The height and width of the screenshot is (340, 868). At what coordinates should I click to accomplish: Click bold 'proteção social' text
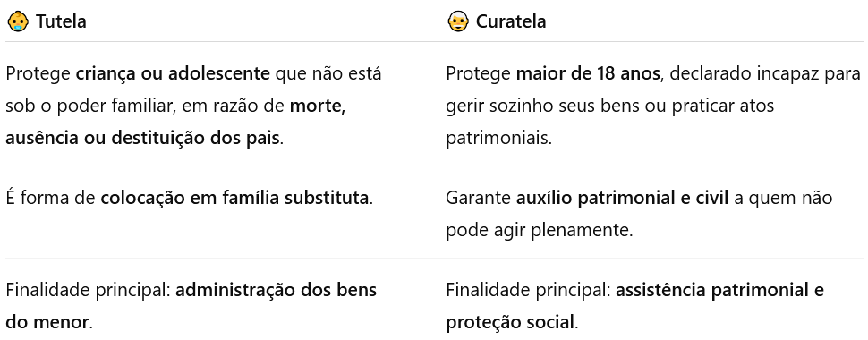tap(509, 322)
